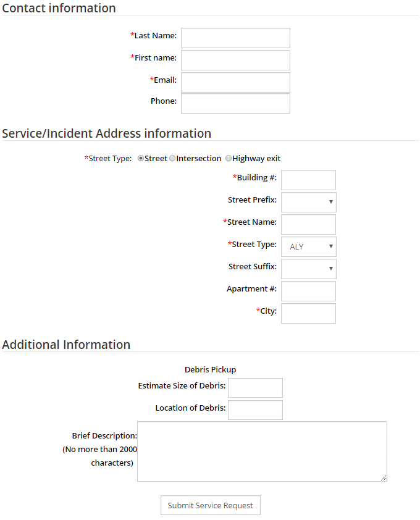The image size is (420, 520).
Task: Click into the City field
Action: (308, 313)
